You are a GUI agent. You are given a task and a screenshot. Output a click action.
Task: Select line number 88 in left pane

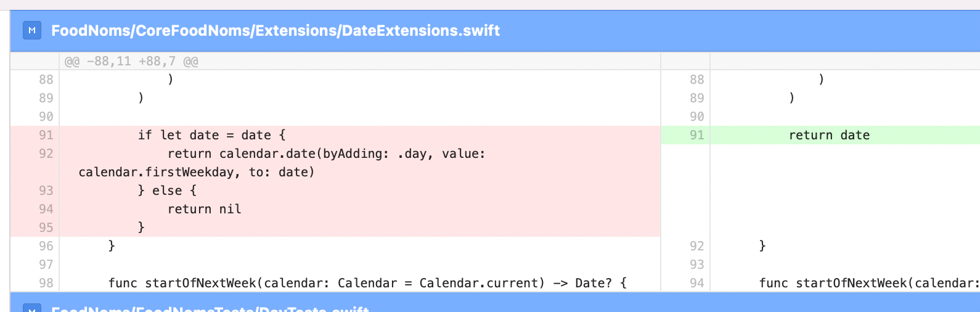(46, 80)
